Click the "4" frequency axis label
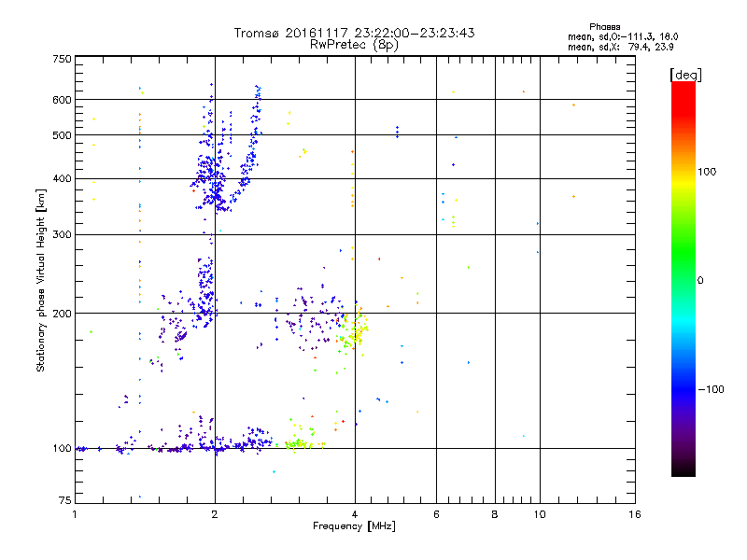 355,514
